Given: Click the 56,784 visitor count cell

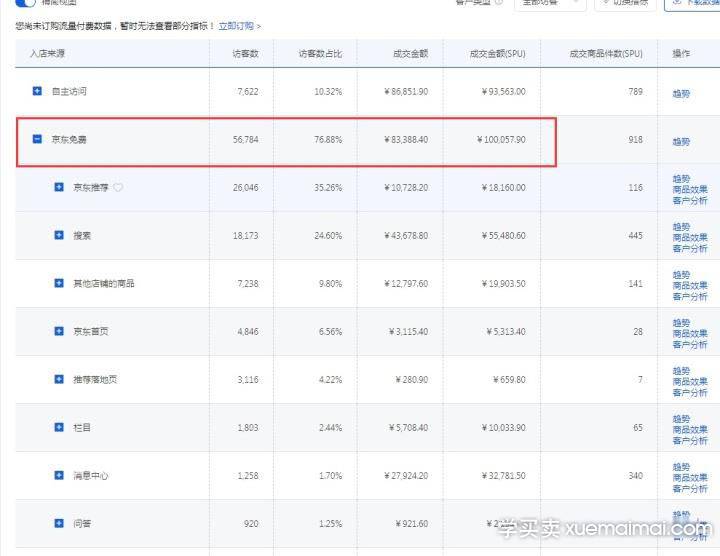Looking at the screenshot, I should click(x=246, y=140).
